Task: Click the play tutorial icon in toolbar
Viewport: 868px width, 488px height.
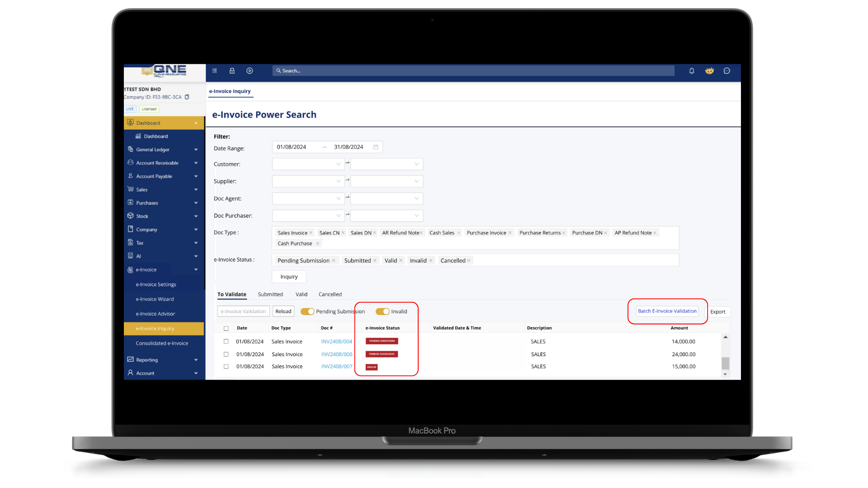Action: point(250,71)
